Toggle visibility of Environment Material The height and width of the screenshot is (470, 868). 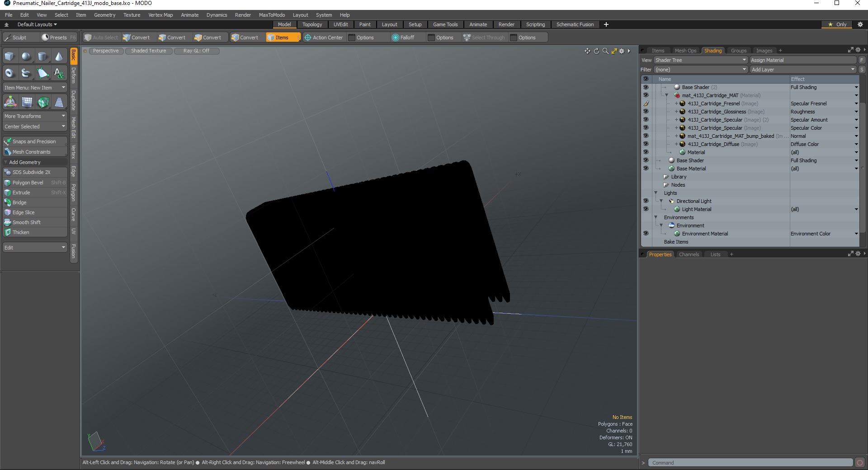646,234
